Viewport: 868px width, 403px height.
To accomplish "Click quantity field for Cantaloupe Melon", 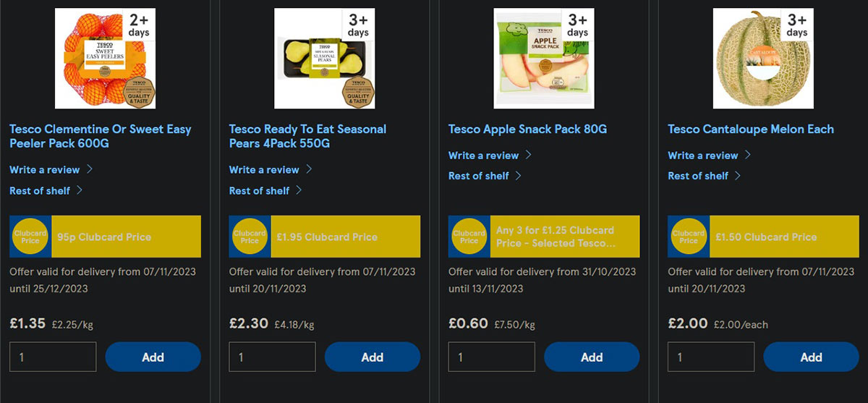I will tap(711, 357).
